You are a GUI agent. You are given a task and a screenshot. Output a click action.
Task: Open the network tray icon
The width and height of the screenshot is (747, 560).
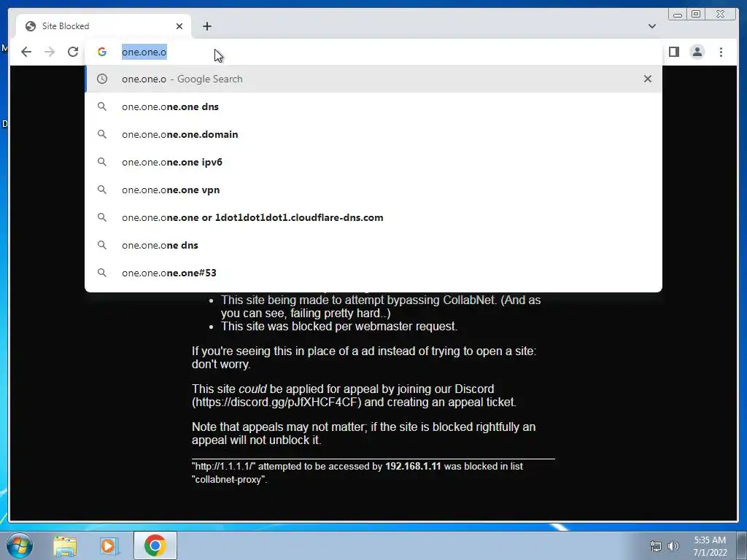(x=656, y=546)
